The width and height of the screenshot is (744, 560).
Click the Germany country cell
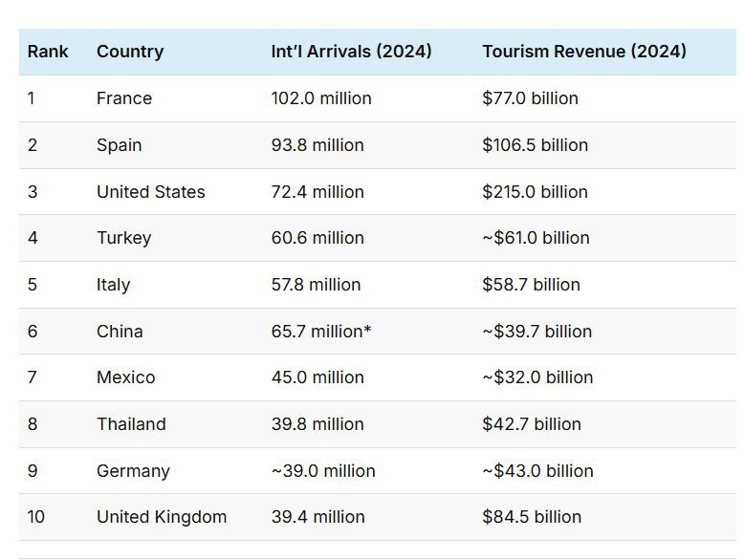pos(133,471)
